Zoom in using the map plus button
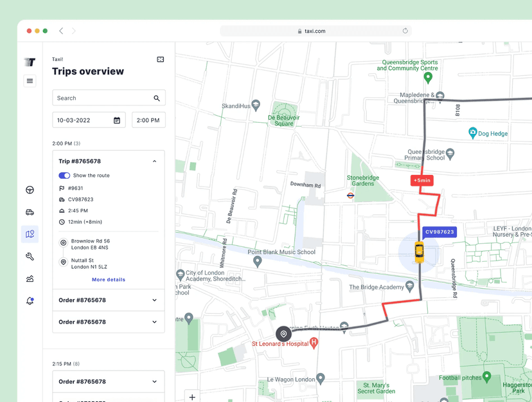 191,397
